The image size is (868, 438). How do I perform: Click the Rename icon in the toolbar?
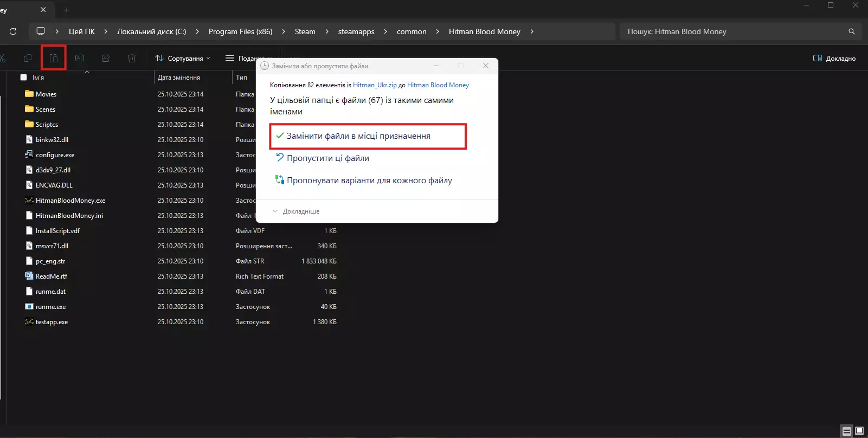coord(80,58)
